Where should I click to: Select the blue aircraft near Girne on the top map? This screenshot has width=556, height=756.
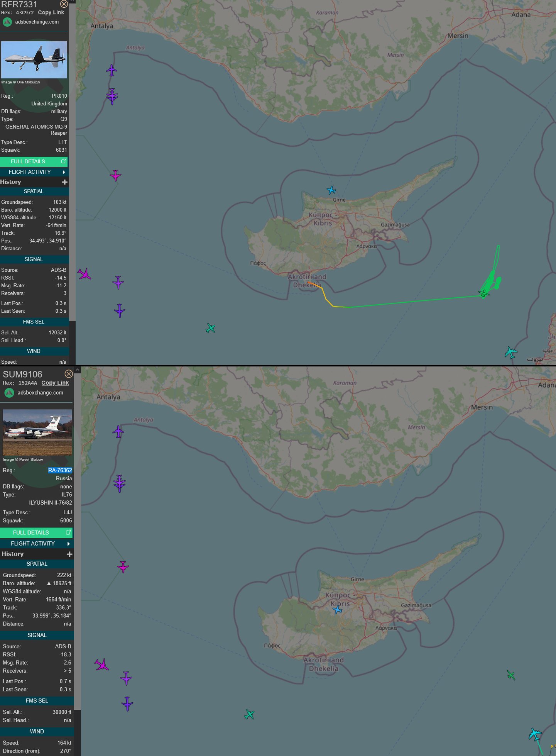(x=331, y=190)
